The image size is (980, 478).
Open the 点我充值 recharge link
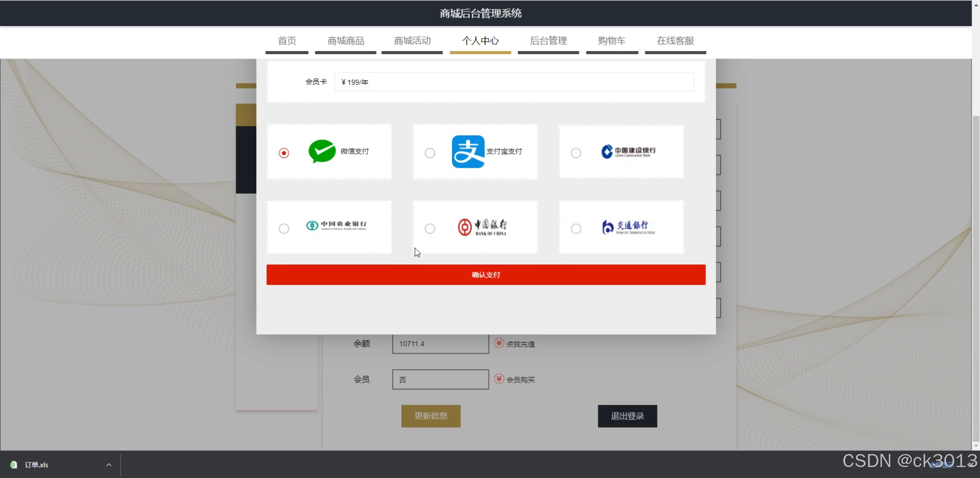pyautogui.click(x=521, y=344)
